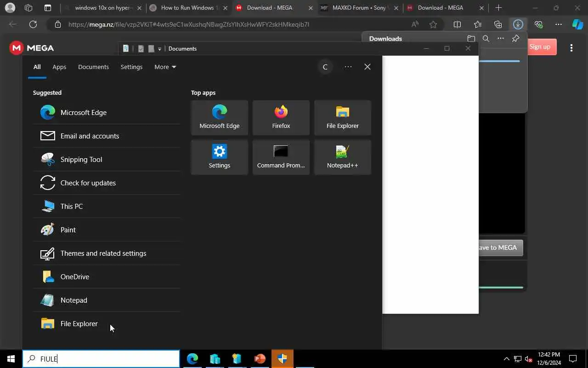Switch to the Settings search tab
This screenshot has width=588, height=368.
(x=131, y=67)
